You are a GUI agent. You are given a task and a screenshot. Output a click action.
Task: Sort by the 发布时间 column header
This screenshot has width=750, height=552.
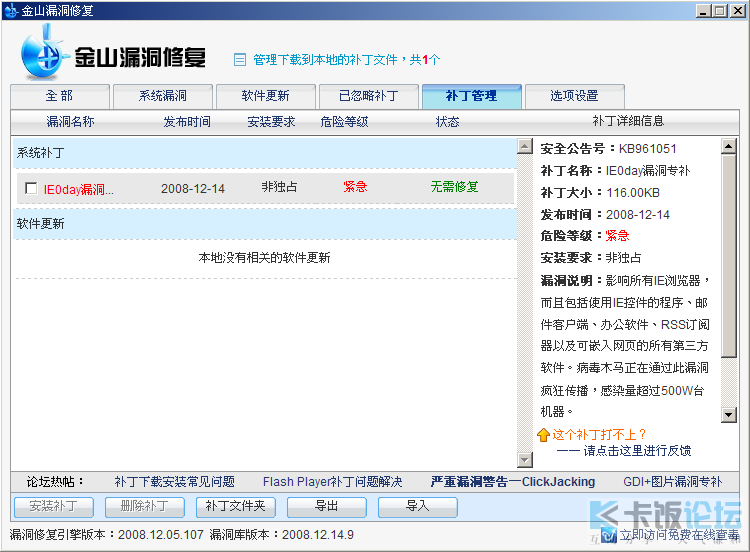[x=187, y=122]
